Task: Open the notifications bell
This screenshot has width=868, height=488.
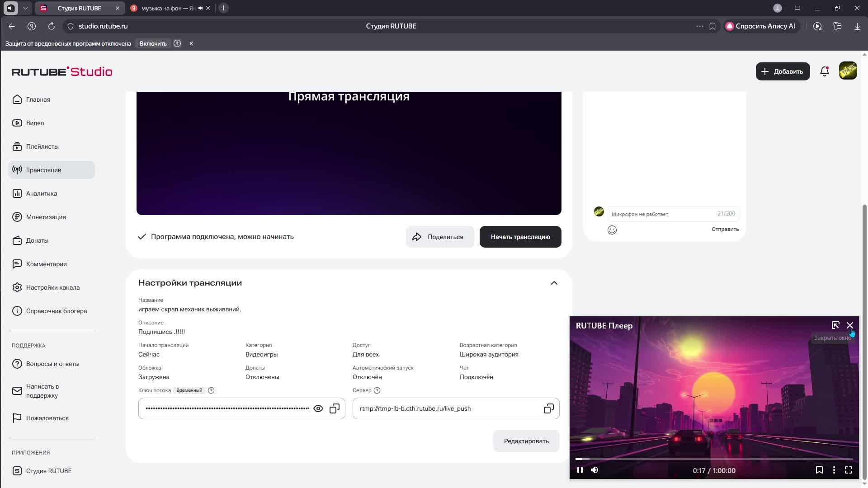Action: tap(824, 71)
